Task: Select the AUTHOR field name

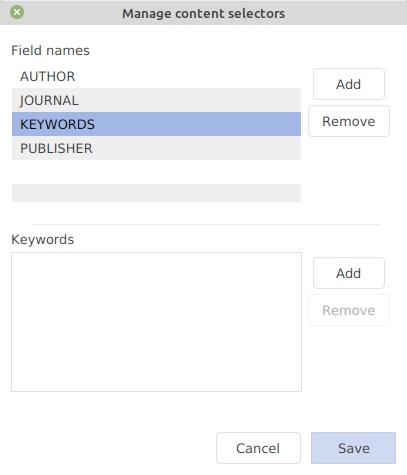Action: [156, 76]
